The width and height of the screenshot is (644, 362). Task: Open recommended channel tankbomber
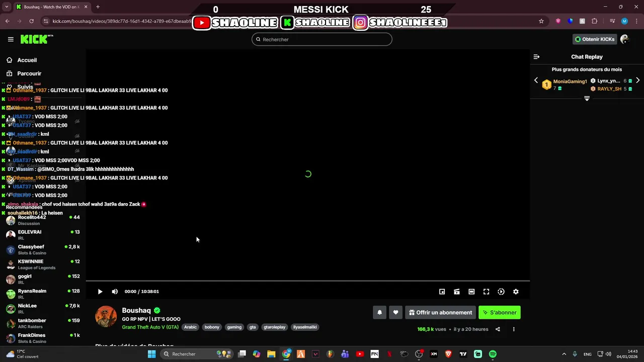(43, 323)
